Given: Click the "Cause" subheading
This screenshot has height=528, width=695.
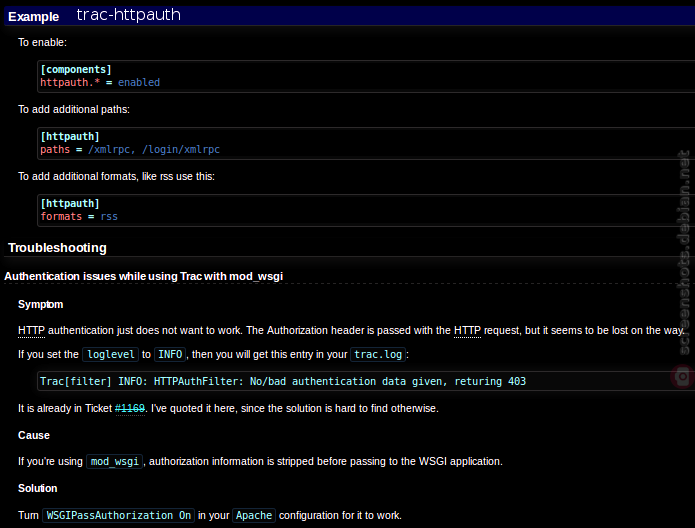Looking at the screenshot, I should pos(34,435).
